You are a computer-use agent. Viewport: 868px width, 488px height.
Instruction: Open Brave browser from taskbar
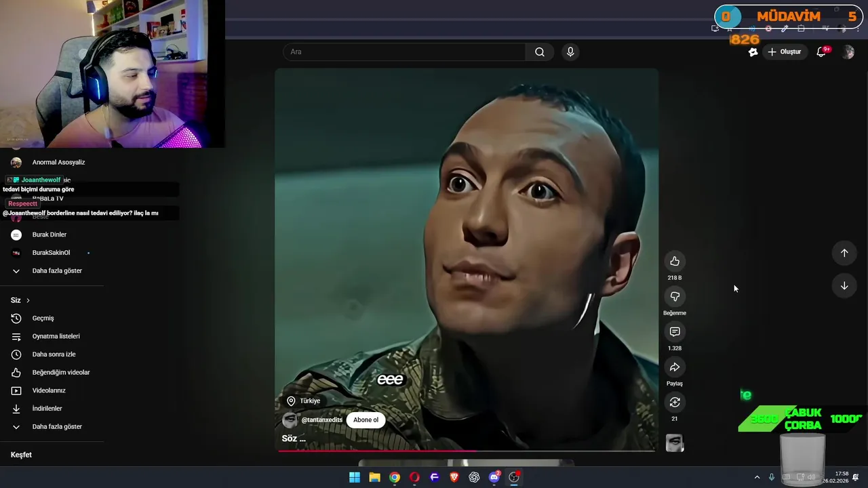coord(454,477)
